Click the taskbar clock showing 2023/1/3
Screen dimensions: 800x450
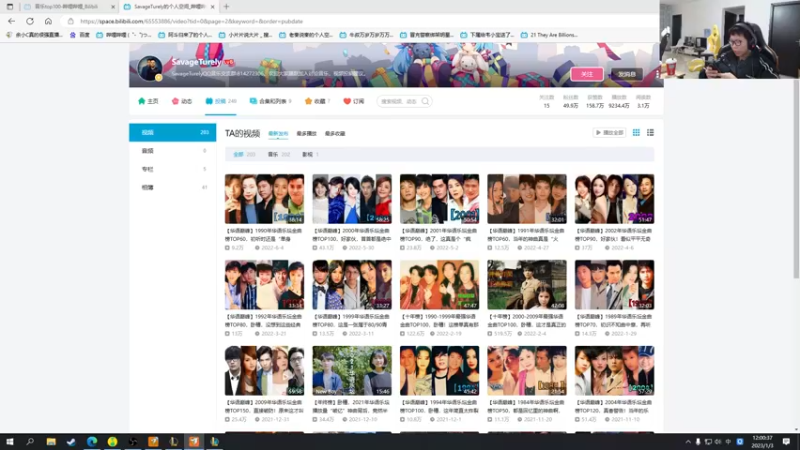(x=762, y=441)
